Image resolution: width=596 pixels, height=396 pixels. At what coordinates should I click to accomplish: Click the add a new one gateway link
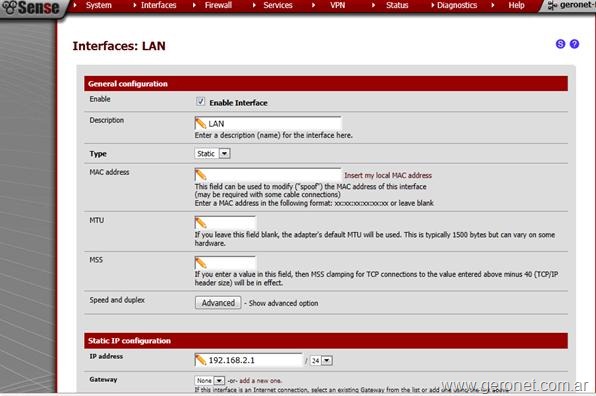260,380
